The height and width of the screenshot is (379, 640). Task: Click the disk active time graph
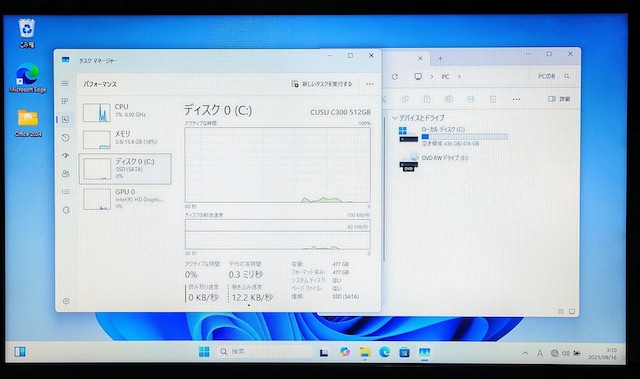point(278,165)
